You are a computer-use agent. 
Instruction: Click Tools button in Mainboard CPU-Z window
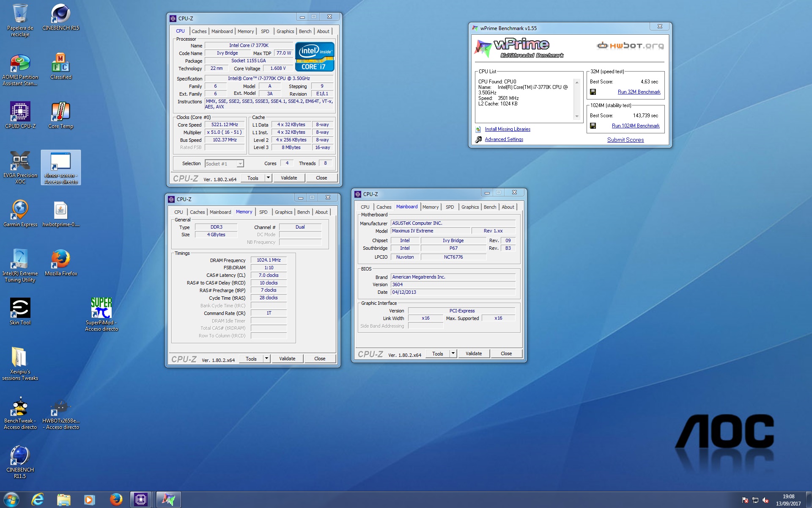coord(438,353)
